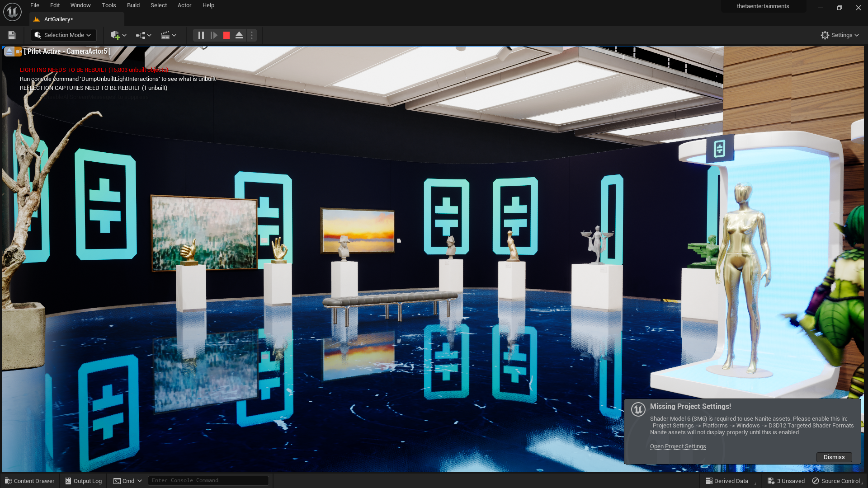Pause the running simulation
The width and height of the screenshot is (868, 488).
coord(201,35)
